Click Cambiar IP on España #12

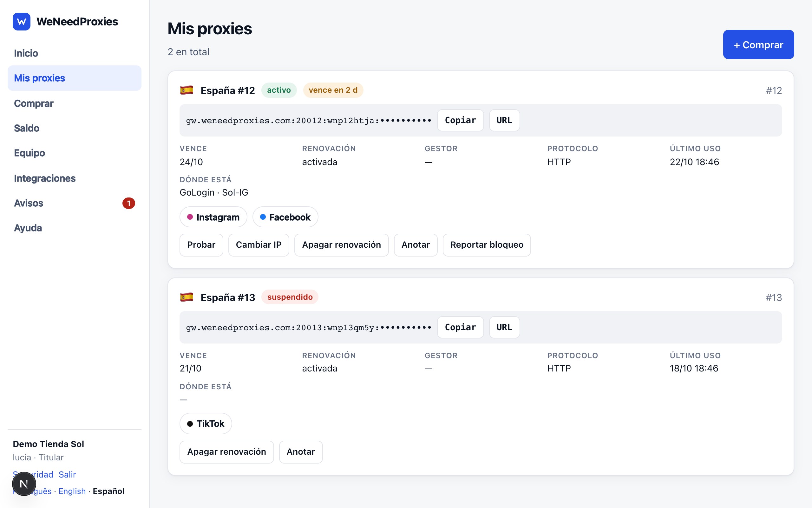click(x=259, y=245)
